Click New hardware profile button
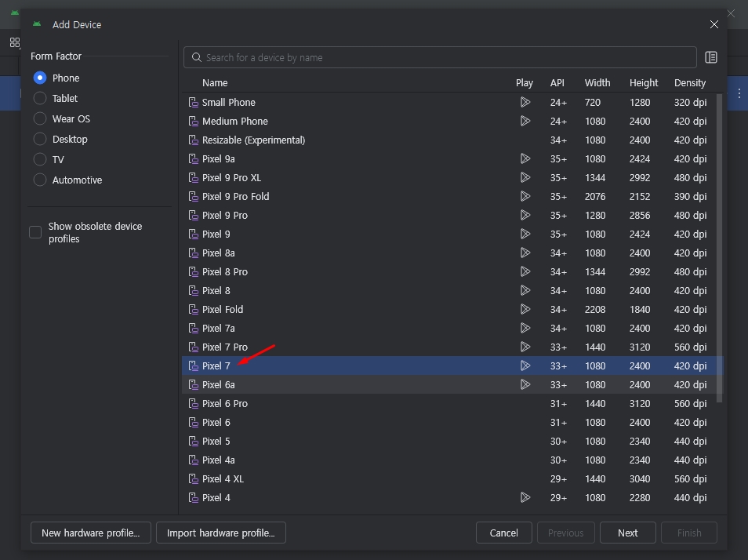The width and height of the screenshot is (748, 560). point(91,533)
